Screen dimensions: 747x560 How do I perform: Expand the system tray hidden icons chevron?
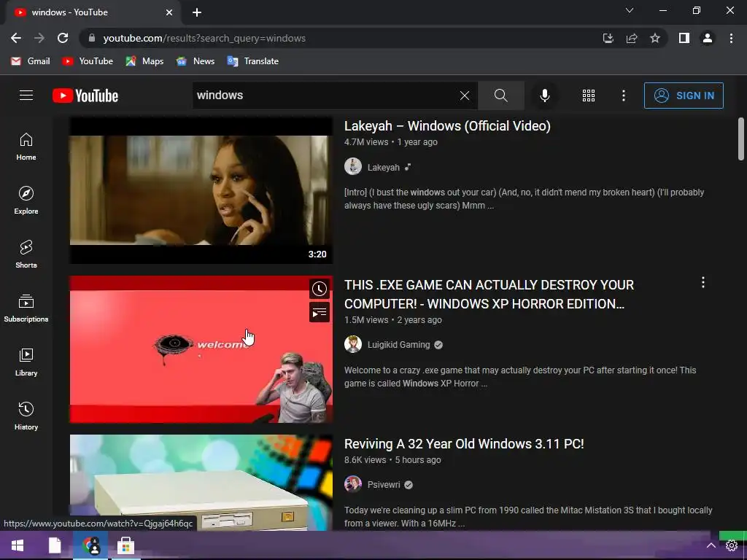point(711,545)
